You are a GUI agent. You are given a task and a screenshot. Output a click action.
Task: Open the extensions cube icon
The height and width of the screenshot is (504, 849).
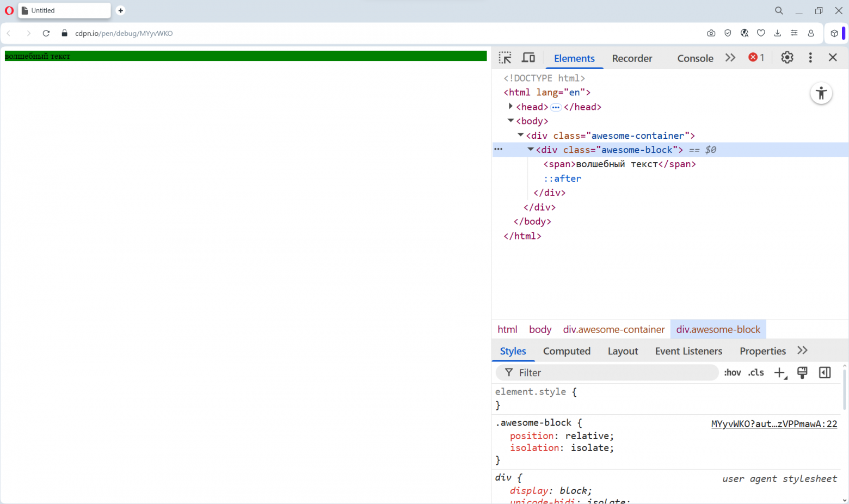tap(834, 33)
